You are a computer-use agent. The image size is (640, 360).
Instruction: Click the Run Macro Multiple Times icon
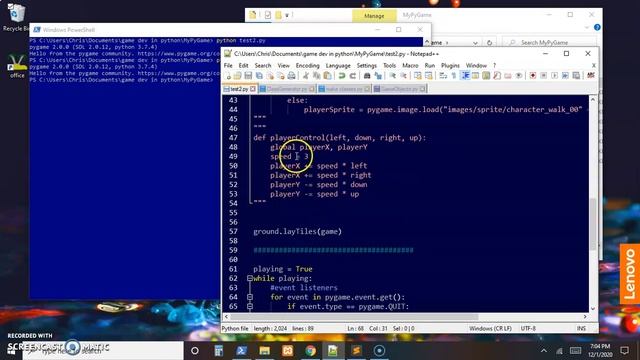565,76
